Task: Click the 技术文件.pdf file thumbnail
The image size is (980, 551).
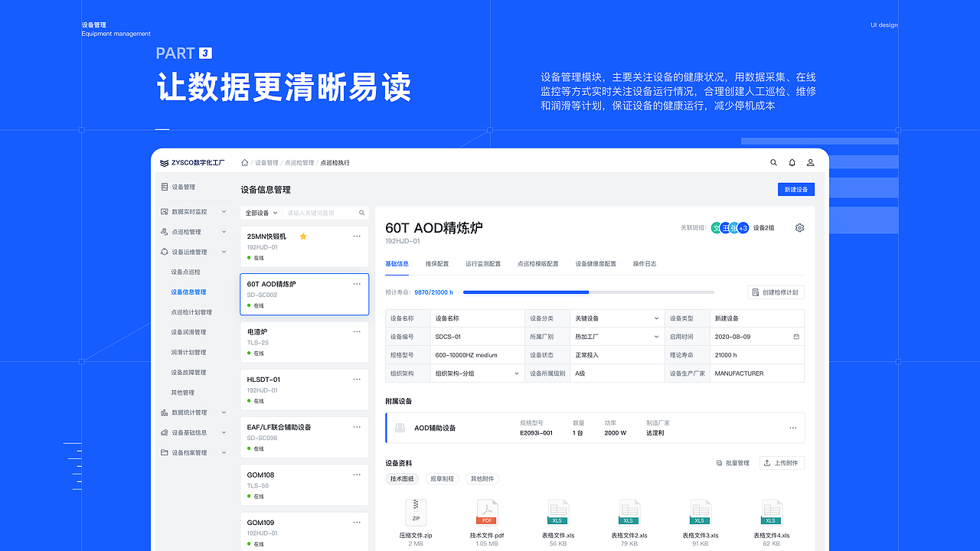Action: coord(487,512)
